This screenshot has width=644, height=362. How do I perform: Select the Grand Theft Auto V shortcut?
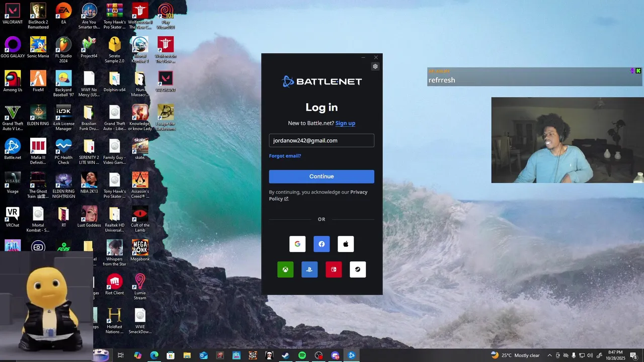pyautogui.click(x=13, y=118)
